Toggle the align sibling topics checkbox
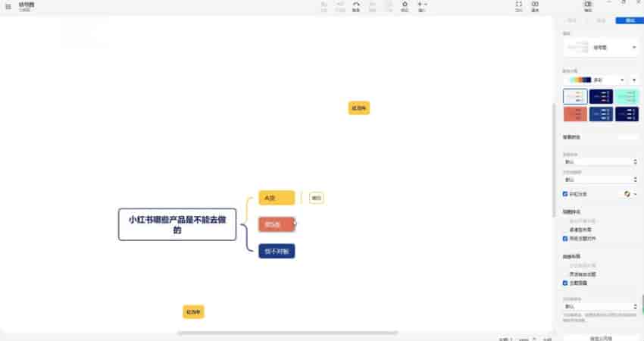 coord(565,238)
